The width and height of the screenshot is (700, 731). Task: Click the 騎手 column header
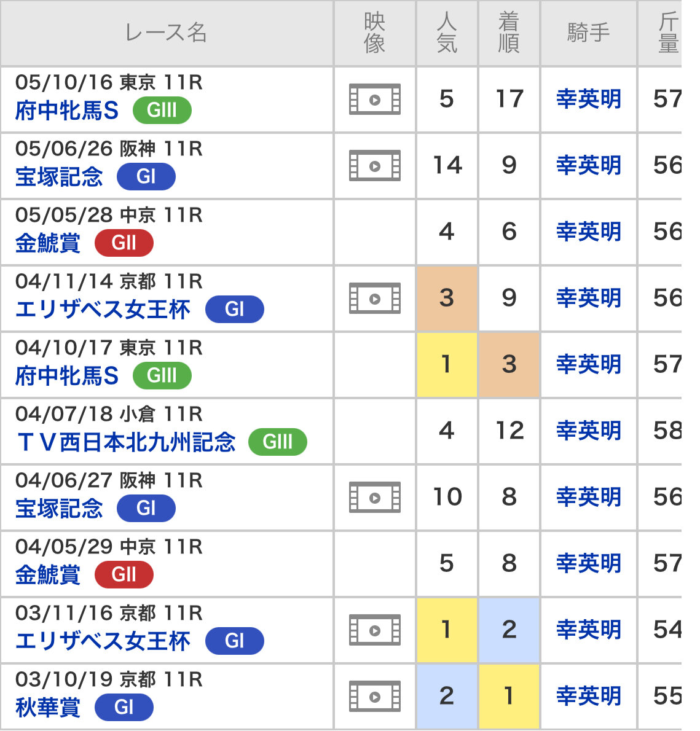588,33
